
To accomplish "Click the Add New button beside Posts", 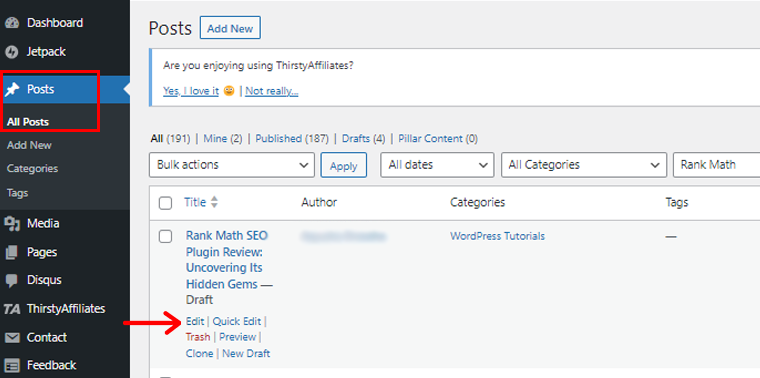I will coord(230,29).
